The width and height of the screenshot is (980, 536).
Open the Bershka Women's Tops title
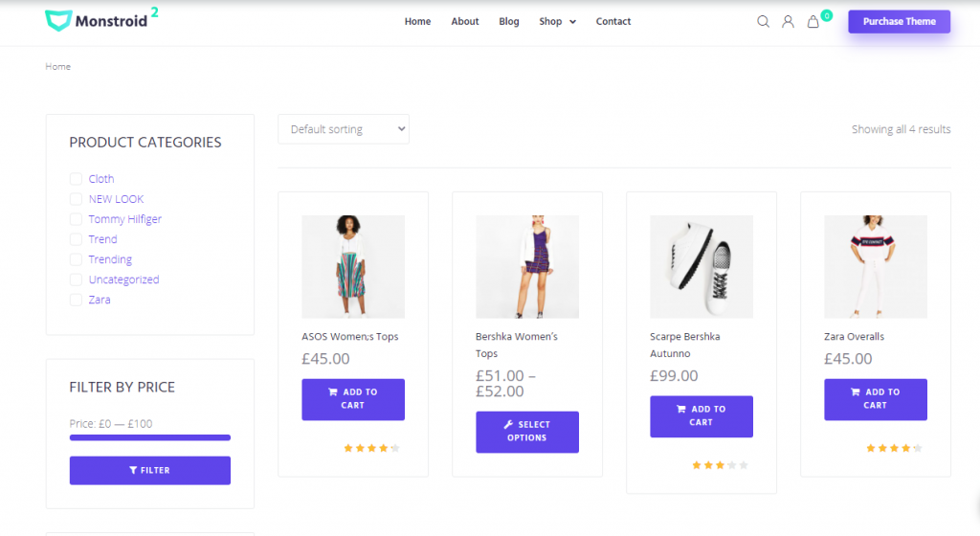point(516,345)
